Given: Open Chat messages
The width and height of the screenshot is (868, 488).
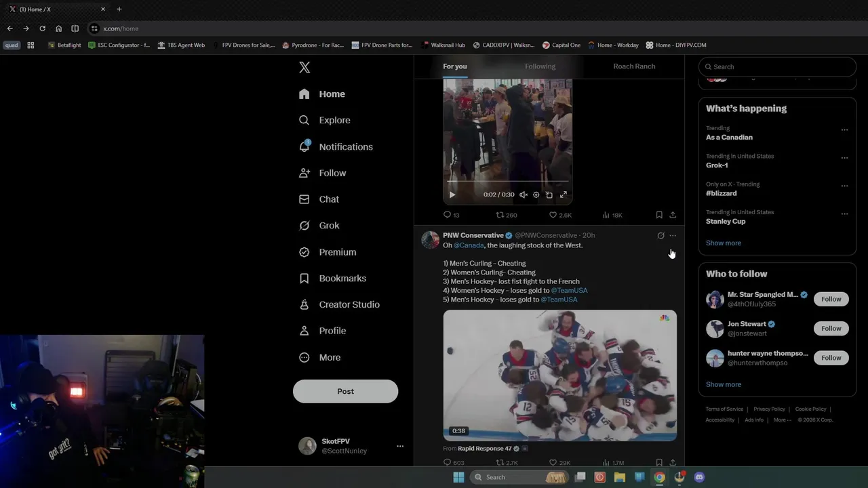Looking at the screenshot, I should [319, 199].
